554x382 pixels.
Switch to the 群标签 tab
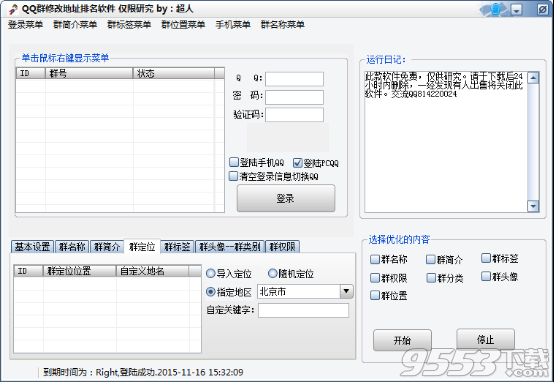pyautogui.click(x=177, y=247)
